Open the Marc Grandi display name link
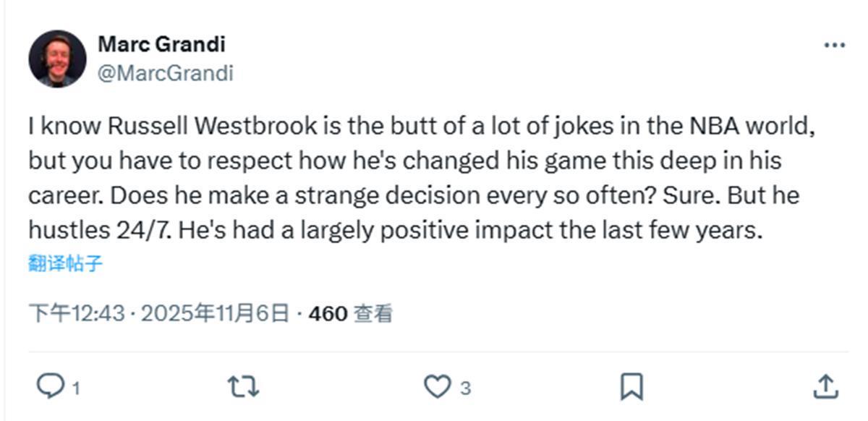Image resolution: width=868 pixels, height=421 pixels. pos(161,44)
